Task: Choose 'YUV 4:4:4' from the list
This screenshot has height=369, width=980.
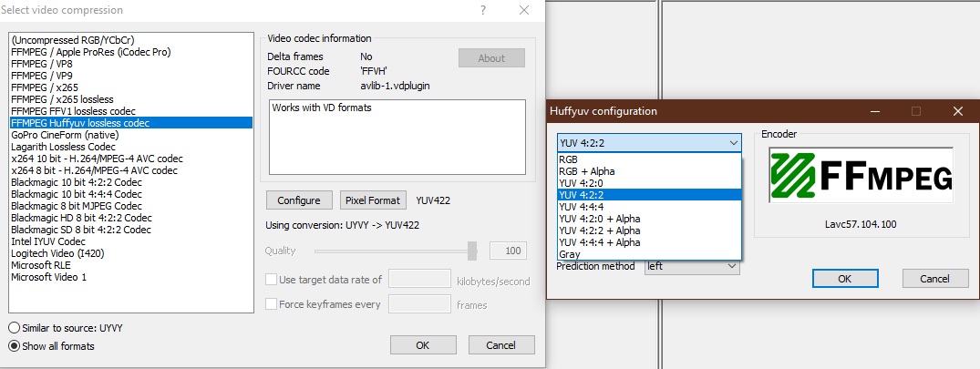Action: pyautogui.click(x=583, y=207)
